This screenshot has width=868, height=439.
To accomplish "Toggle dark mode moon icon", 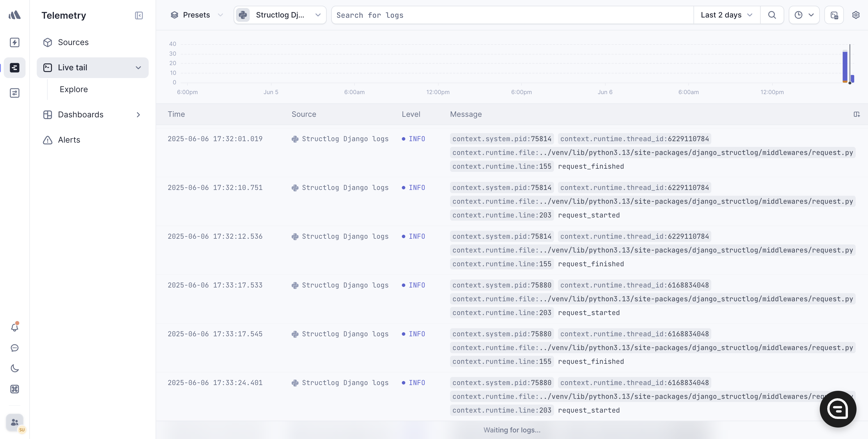I will (x=14, y=368).
